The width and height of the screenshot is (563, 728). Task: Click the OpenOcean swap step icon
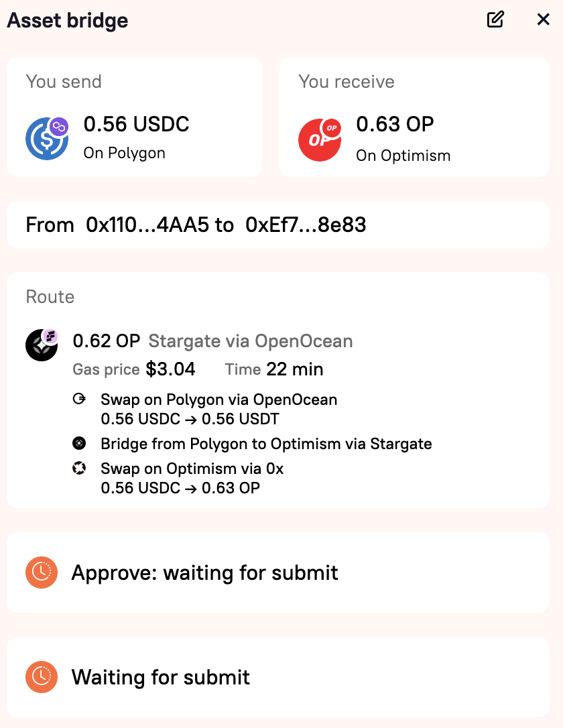click(x=79, y=399)
